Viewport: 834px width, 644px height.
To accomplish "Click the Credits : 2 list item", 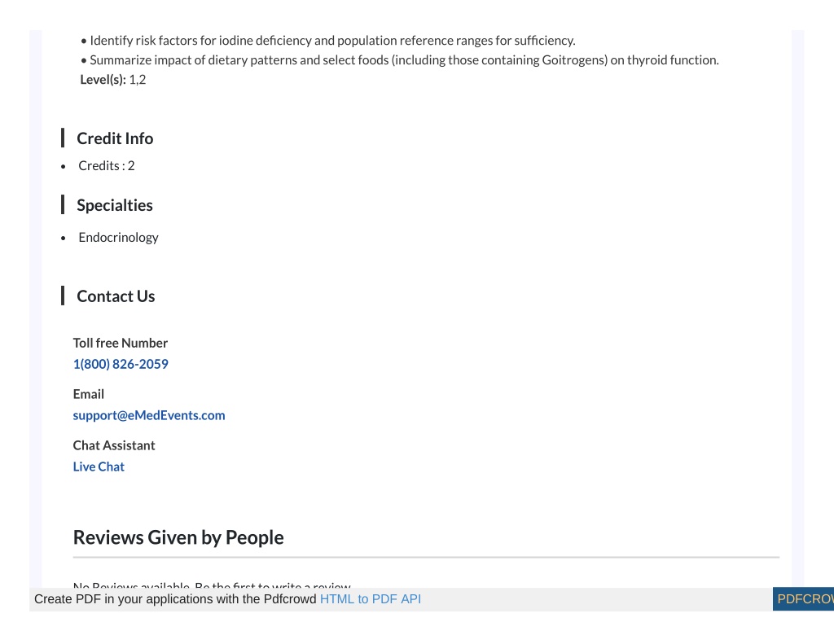I will 107,166.
